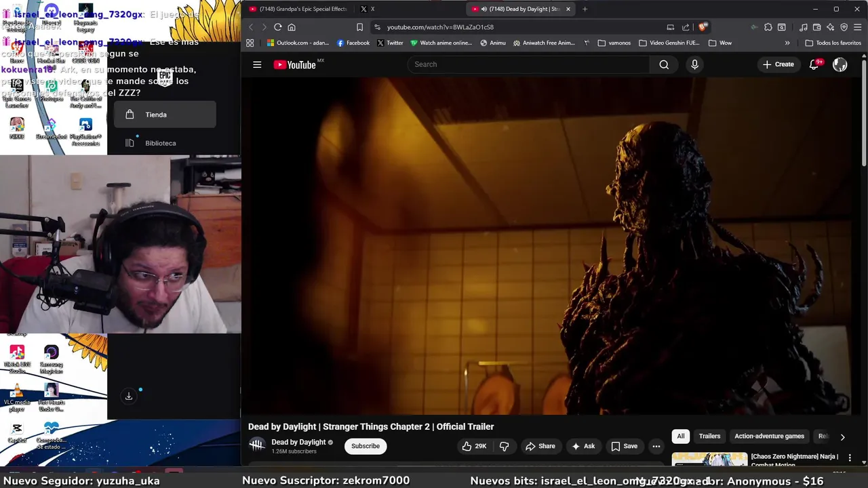Select the All filter chip
Screen dimensions: 868x488
[681, 436]
